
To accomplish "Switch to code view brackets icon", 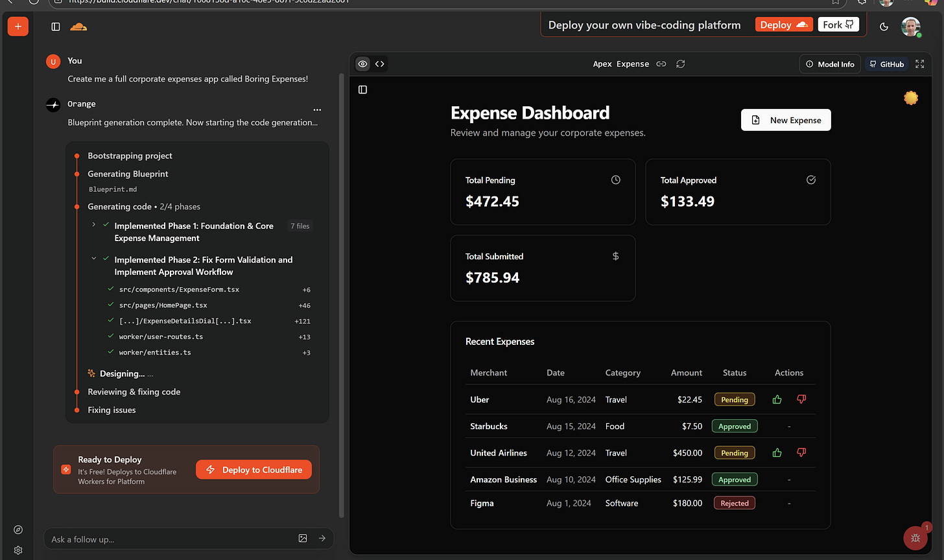I will coord(380,64).
